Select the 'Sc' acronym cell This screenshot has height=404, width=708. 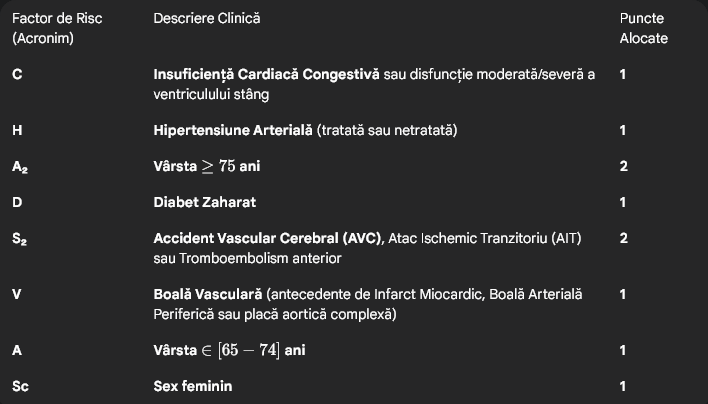click(20, 386)
